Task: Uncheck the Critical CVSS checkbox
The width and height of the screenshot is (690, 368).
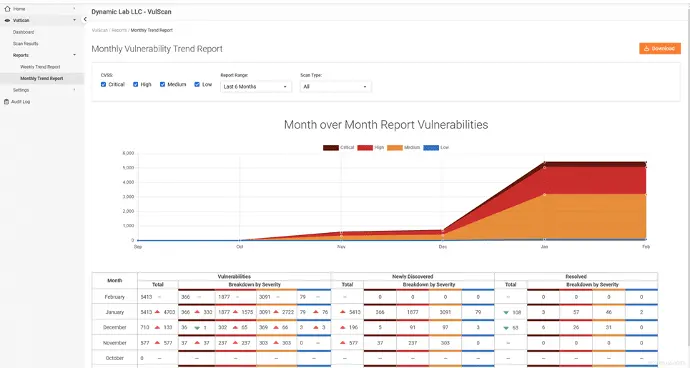Action: coord(103,85)
